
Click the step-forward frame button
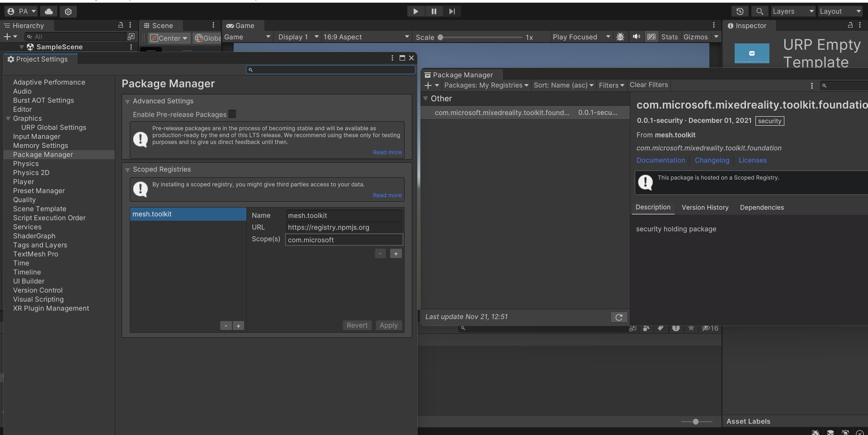click(x=452, y=11)
